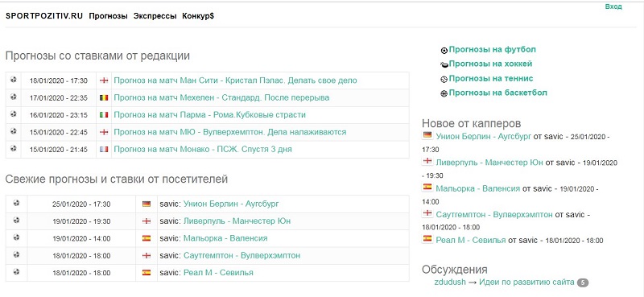The width and height of the screenshot is (644, 297).
Task: Click the tennis ball icon beside Прогнозы на теннис
Action: point(444,80)
